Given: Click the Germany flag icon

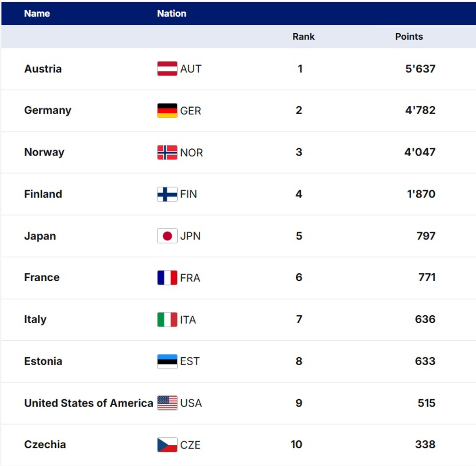Looking at the screenshot, I should (x=167, y=111).
